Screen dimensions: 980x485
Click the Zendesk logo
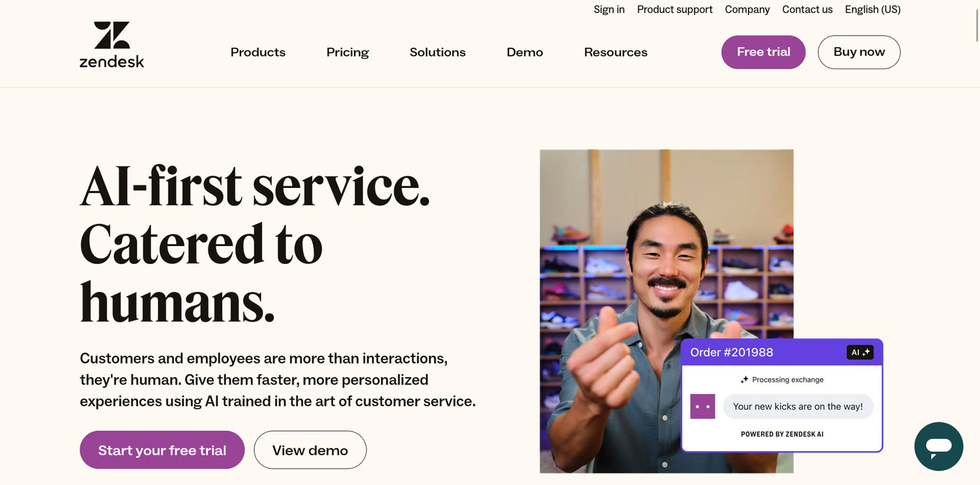point(112,44)
